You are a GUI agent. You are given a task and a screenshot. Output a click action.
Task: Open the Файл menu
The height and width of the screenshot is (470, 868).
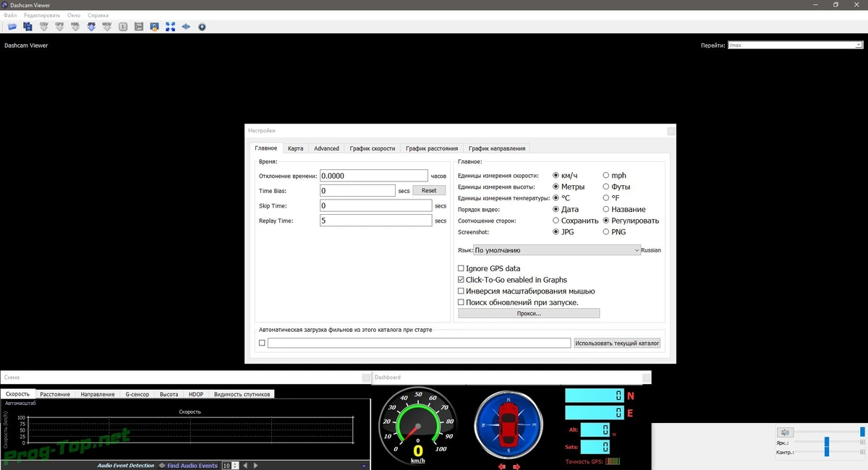tap(10, 15)
